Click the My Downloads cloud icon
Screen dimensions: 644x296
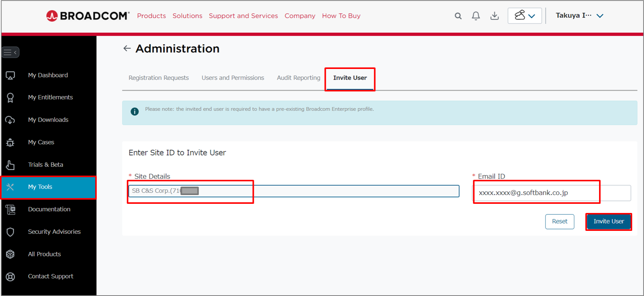[x=10, y=120]
